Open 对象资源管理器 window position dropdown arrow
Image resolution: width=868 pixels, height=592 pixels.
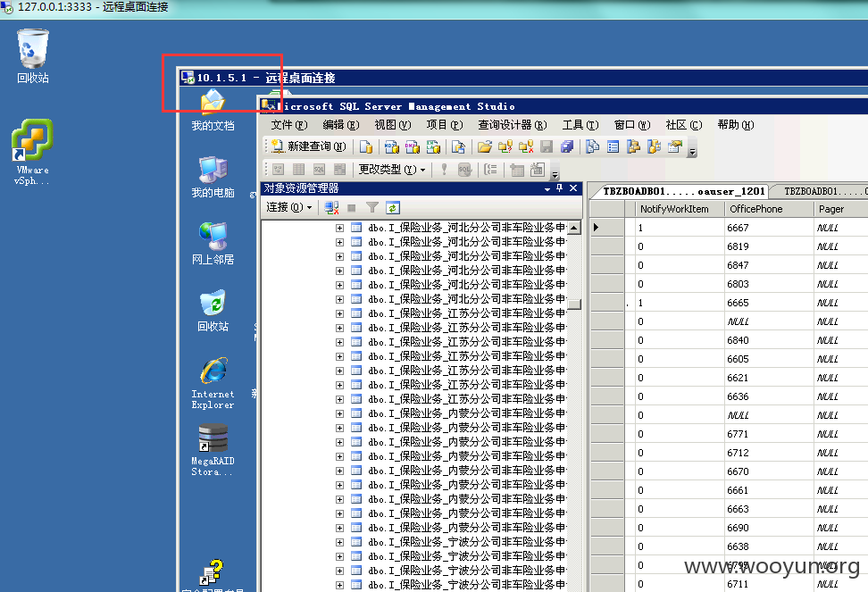[x=547, y=188]
